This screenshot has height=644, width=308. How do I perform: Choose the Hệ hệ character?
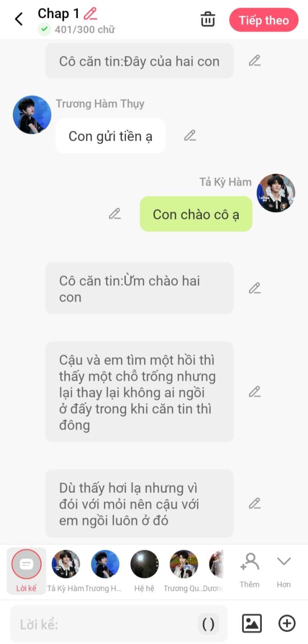click(x=144, y=571)
